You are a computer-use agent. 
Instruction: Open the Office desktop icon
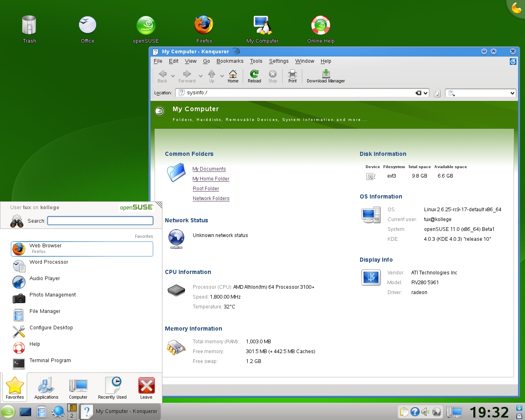[x=87, y=29]
